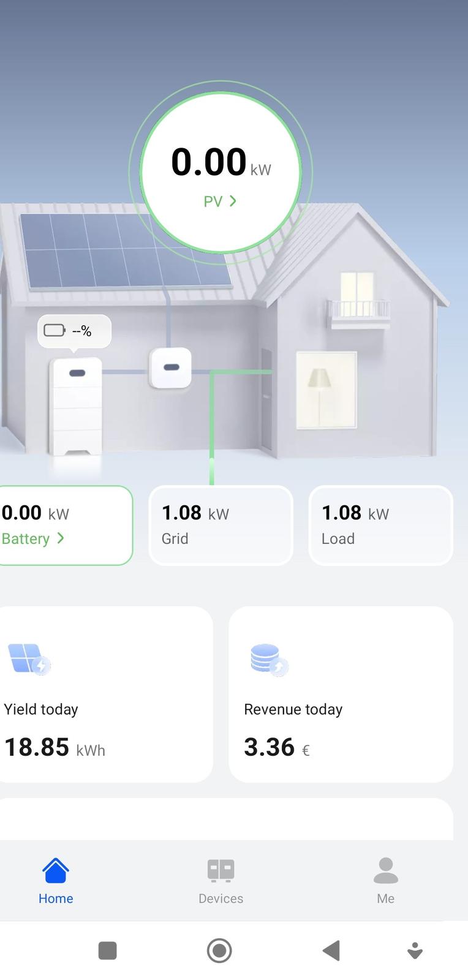Tap the Android back triangle button
The image size is (468, 980).
click(331, 951)
